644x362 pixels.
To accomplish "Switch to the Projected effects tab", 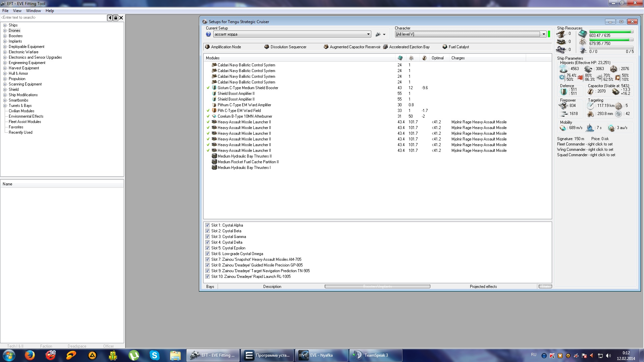I will point(483,287).
